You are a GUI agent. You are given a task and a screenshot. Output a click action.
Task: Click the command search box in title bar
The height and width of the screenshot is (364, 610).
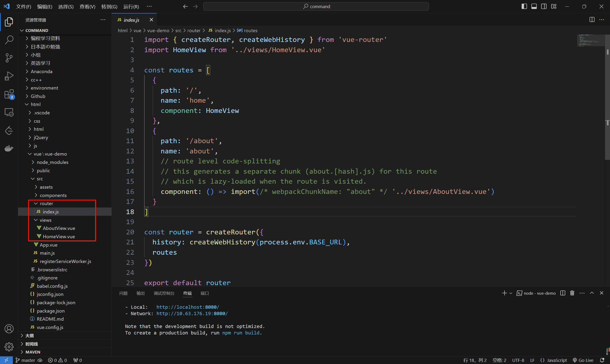tap(316, 6)
